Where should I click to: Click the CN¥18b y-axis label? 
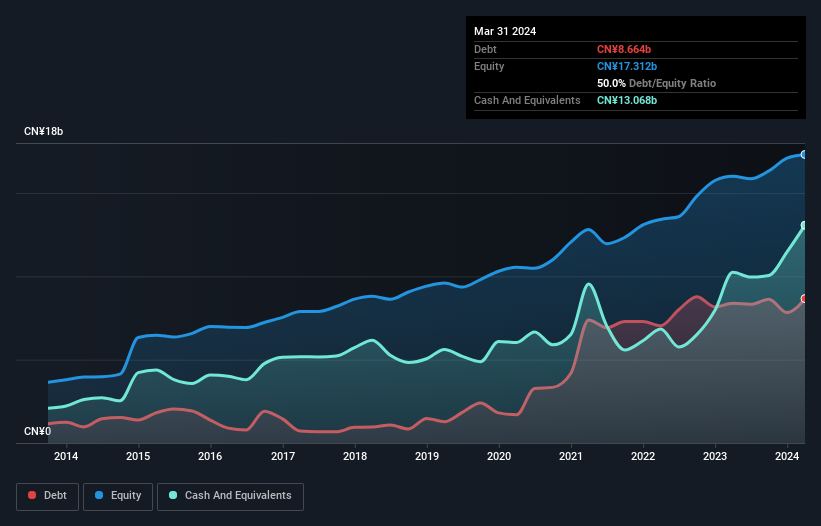43,131
